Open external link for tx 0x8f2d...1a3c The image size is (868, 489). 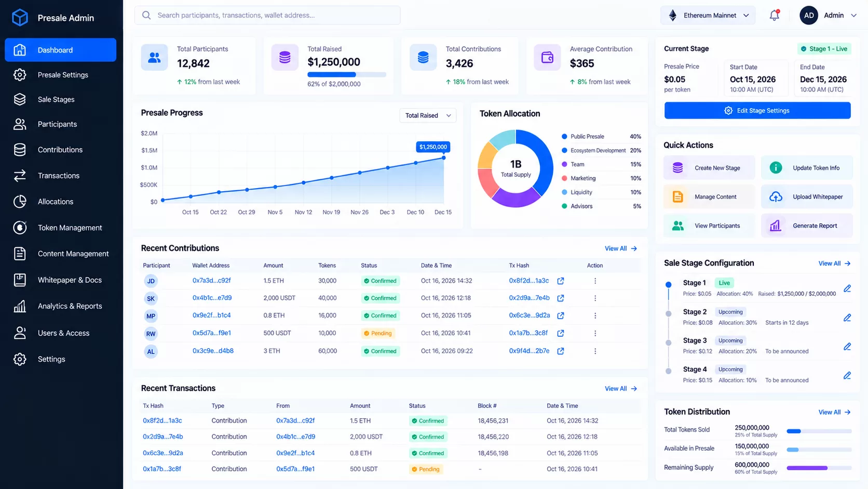pos(561,281)
